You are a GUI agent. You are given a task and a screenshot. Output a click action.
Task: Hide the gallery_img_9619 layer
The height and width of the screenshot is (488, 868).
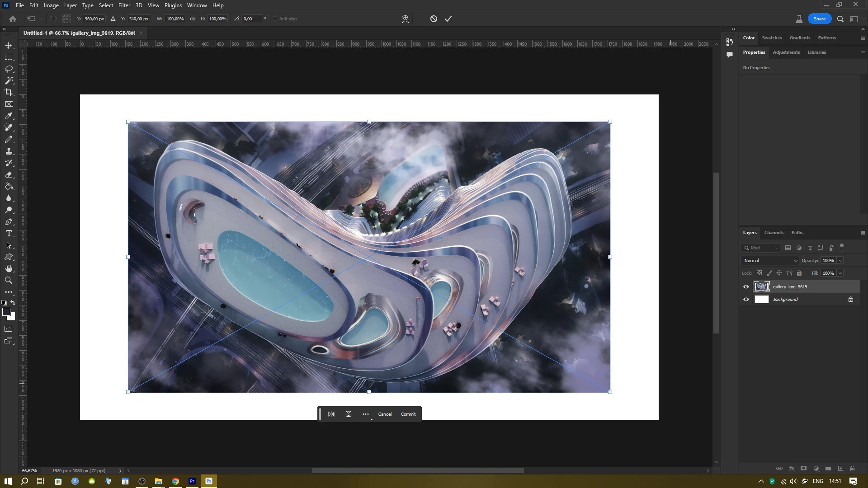point(746,286)
